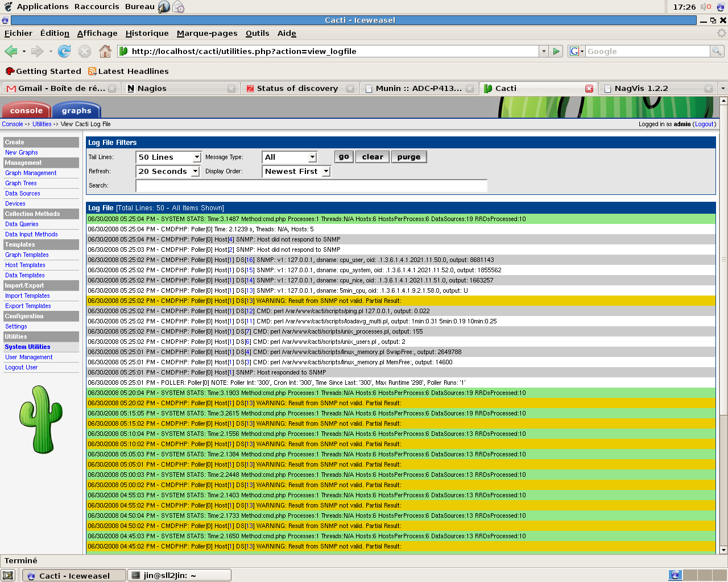Close the Munin tab
The height and width of the screenshot is (582, 728).
[x=470, y=89]
